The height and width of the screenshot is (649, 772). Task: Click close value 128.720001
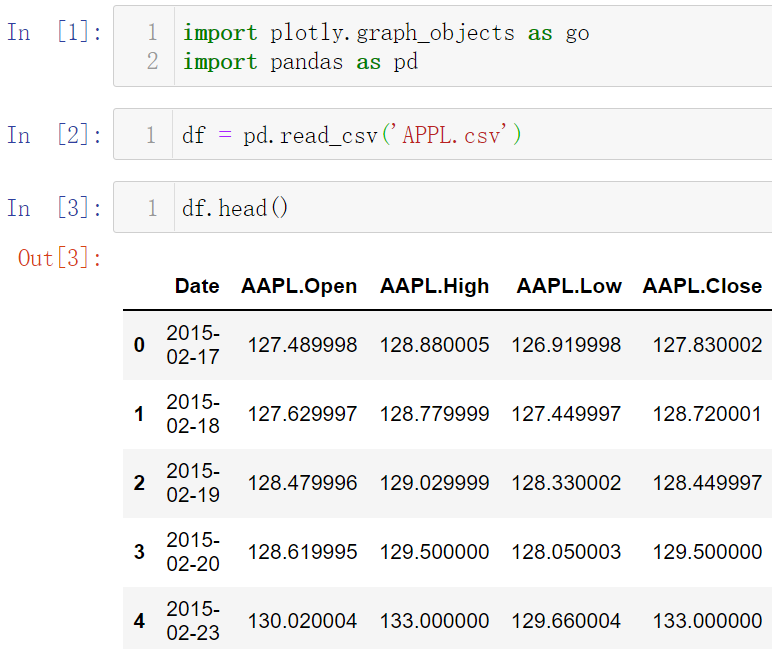[x=708, y=414]
